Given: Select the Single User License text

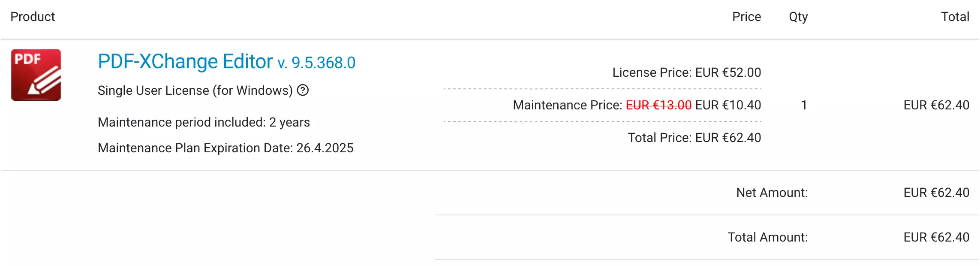Looking at the screenshot, I should click(x=195, y=91).
